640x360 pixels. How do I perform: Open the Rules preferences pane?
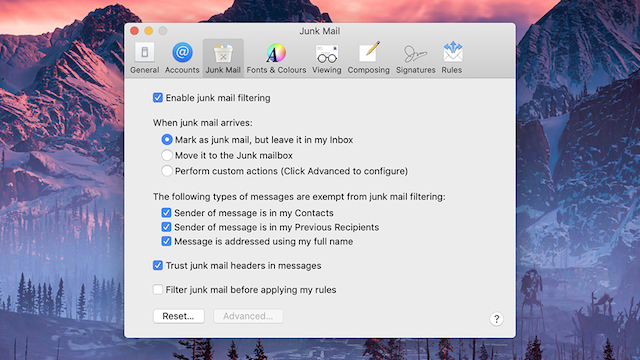452,58
